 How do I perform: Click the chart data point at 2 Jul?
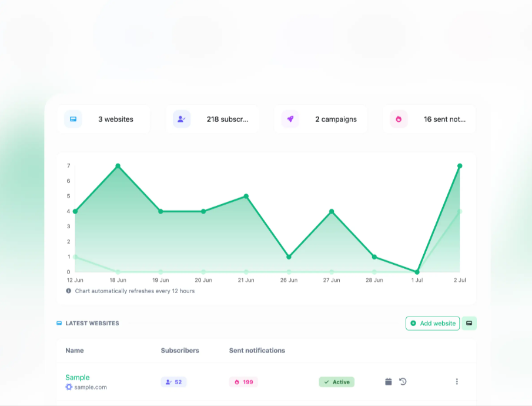(x=460, y=165)
